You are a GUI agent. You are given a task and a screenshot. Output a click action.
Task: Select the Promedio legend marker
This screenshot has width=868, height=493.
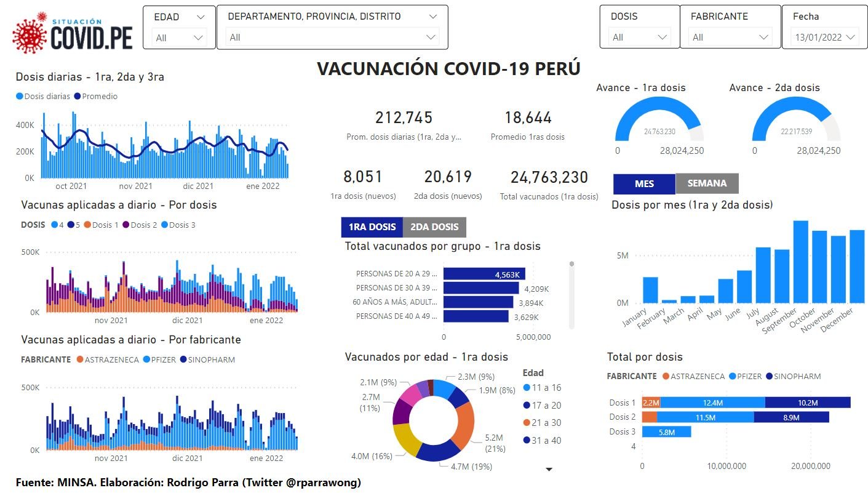(78, 97)
